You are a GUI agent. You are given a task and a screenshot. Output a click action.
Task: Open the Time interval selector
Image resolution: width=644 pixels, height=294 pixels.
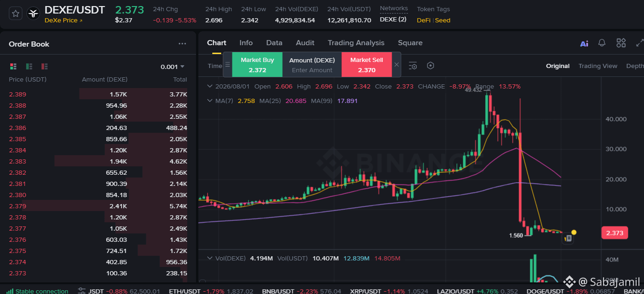pos(215,66)
